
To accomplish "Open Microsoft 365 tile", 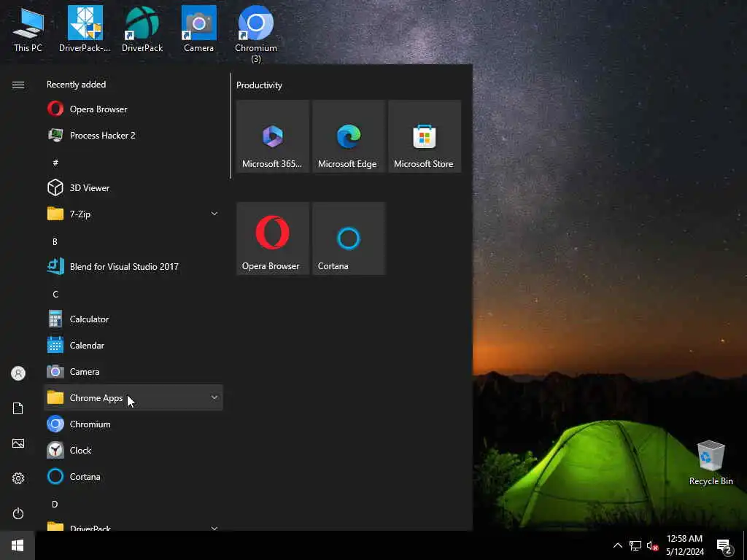I will (273, 136).
